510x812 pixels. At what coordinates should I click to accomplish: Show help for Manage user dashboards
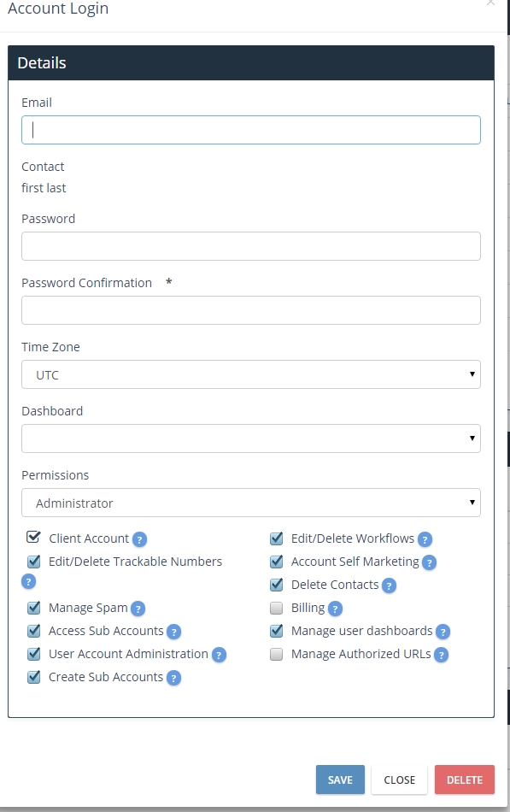(443, 632)
